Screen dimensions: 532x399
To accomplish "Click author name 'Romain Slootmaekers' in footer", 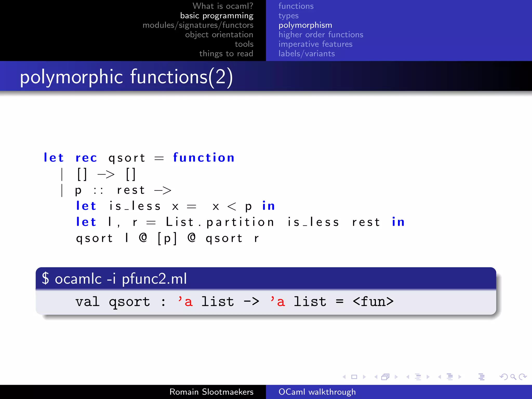I will point(211,392).
